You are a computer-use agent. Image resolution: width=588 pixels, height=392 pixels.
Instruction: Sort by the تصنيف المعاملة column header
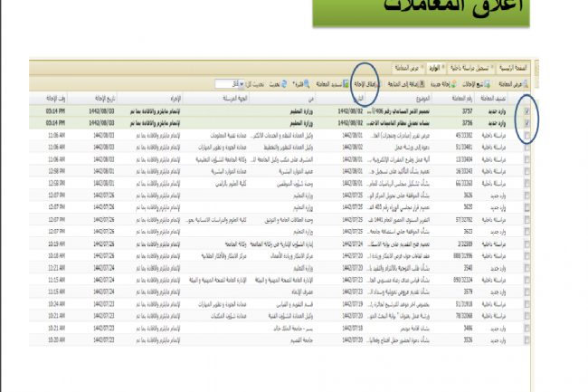(x=493, y=99)
